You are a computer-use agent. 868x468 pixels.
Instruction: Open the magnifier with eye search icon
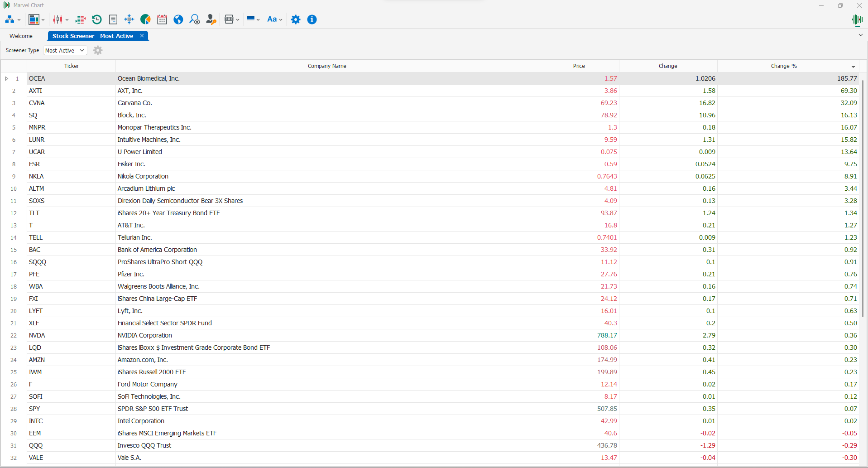click(x=195, y=19)
